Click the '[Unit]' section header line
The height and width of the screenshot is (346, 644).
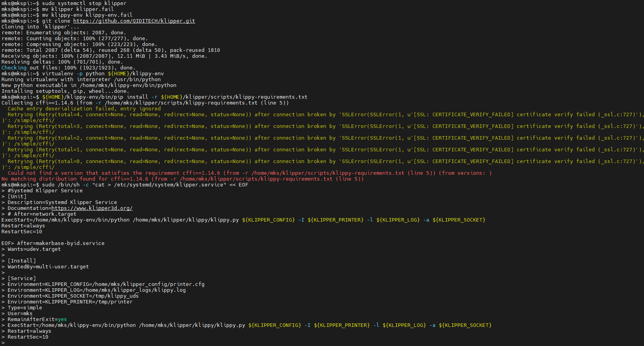17,197
